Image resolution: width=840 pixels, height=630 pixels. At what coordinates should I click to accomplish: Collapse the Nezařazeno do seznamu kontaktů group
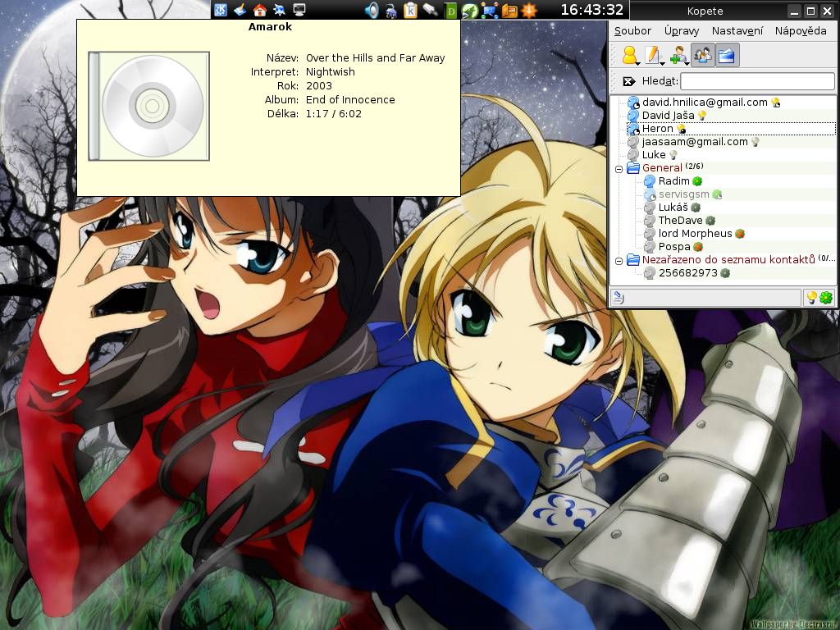619,261
